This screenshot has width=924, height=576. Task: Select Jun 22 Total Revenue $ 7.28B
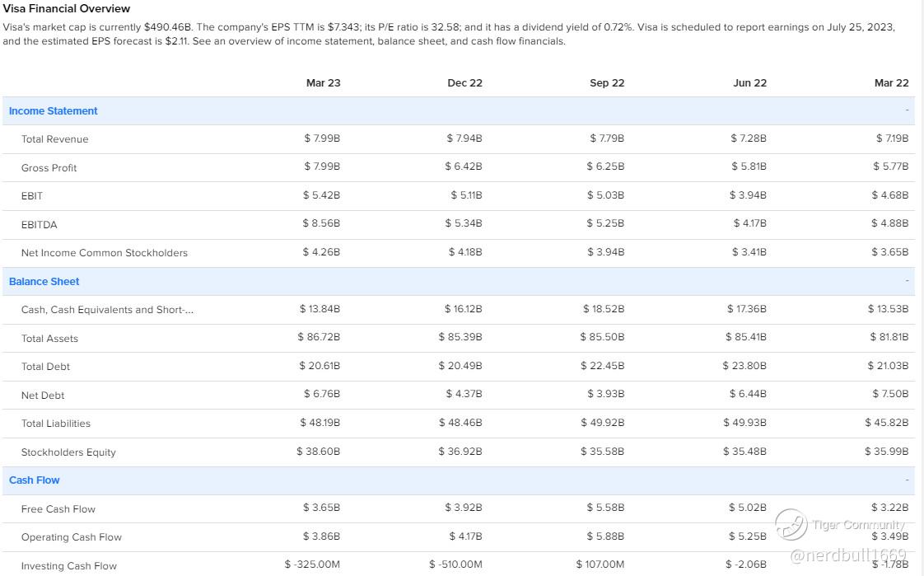749,138
